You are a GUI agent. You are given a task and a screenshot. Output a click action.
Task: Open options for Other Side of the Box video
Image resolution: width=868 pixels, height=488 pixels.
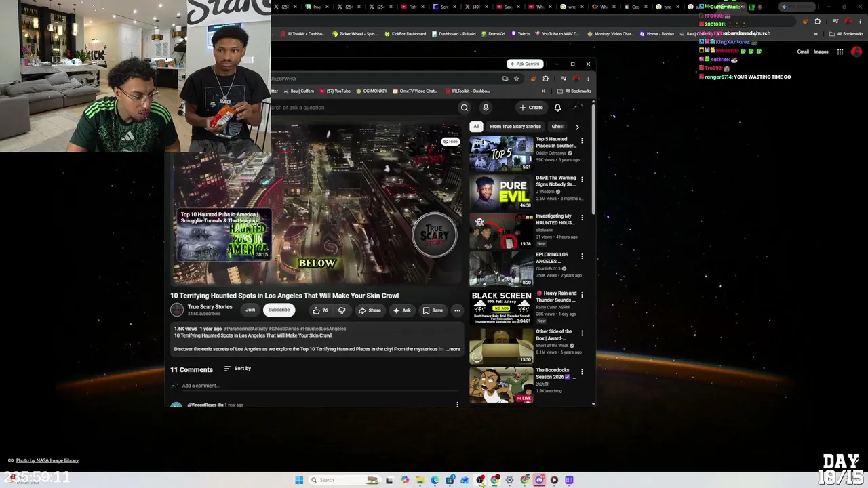(x=582, y=334)
